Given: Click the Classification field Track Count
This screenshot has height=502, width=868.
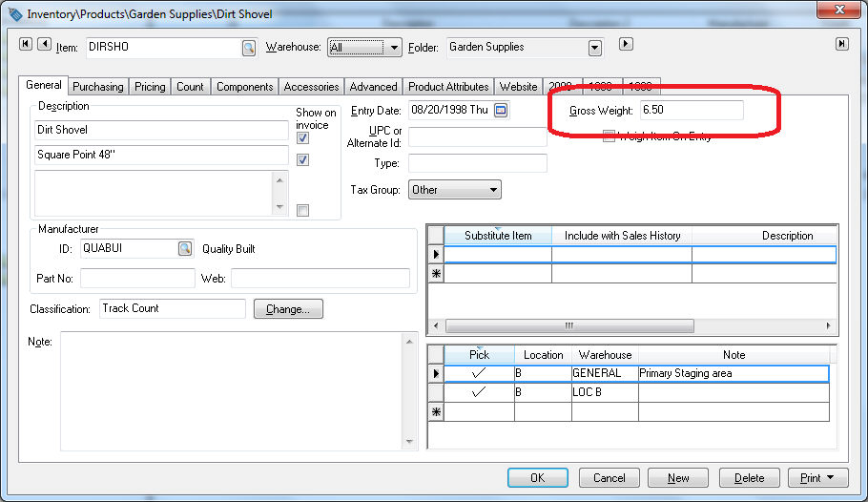Looking at the screenshot, I should pyautogui.click(x=173, y=308).
